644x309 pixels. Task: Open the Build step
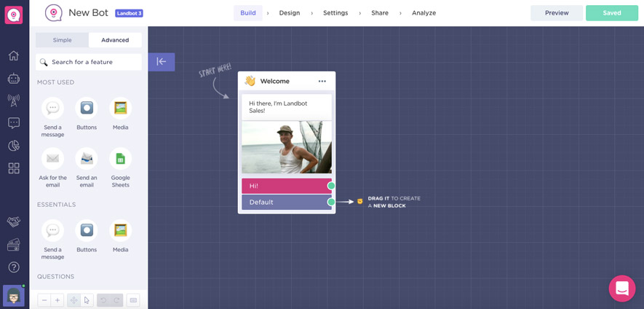click(x=248, y=13)
